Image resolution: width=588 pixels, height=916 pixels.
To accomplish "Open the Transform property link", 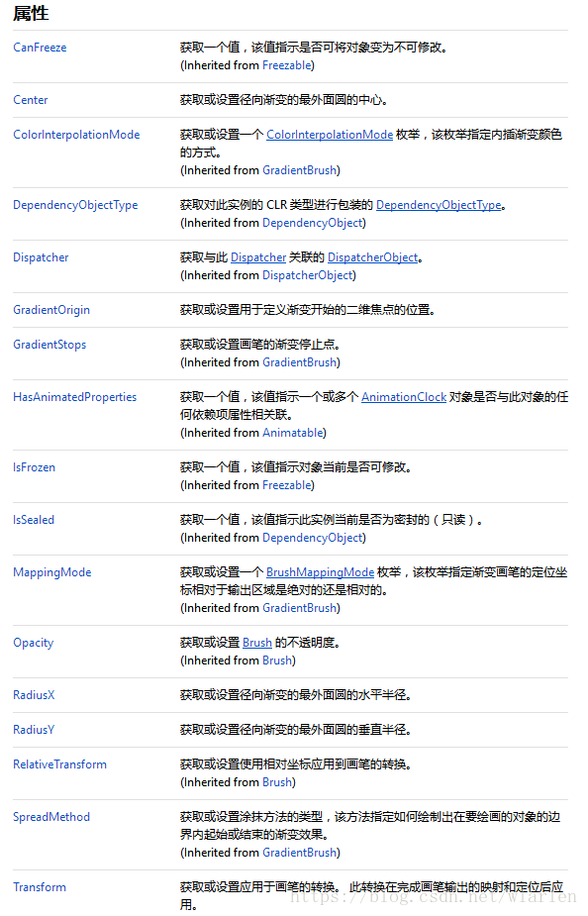I will click(40, 887).
